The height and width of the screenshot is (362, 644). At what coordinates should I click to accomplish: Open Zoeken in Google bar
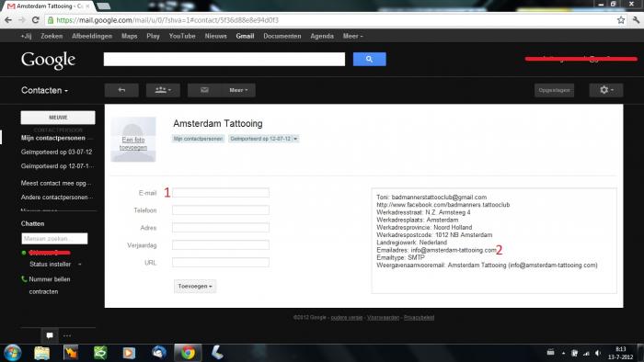pos(52,36)
